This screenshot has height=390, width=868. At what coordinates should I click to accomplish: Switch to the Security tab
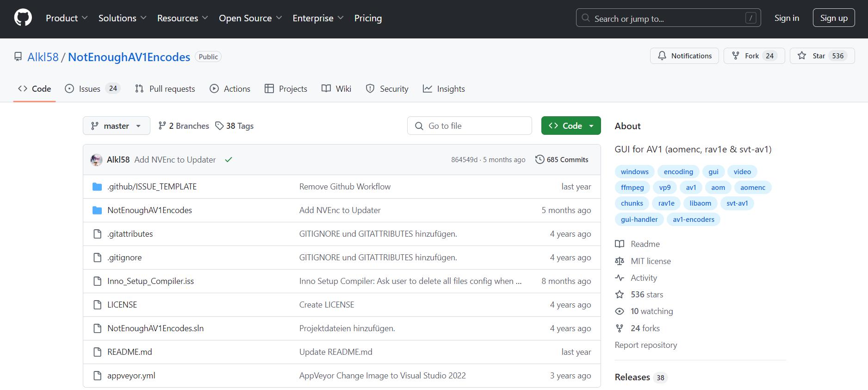pyautogui.click(x=387, y=88)
